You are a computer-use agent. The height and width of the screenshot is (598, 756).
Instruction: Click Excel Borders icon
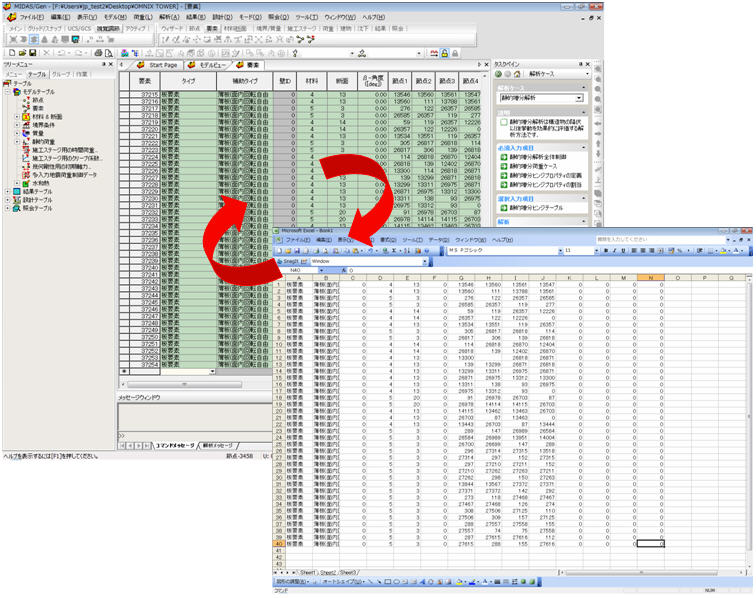point(712,251)
